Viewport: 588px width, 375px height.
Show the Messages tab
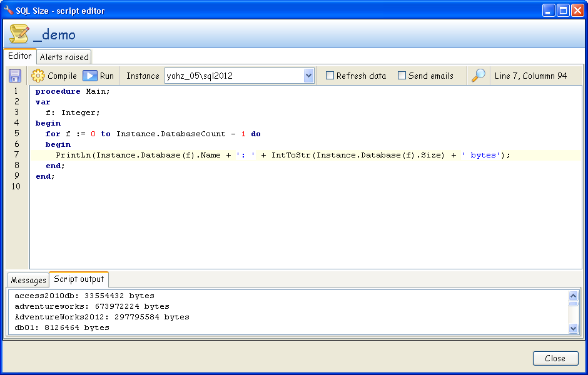tap(29, 280)
